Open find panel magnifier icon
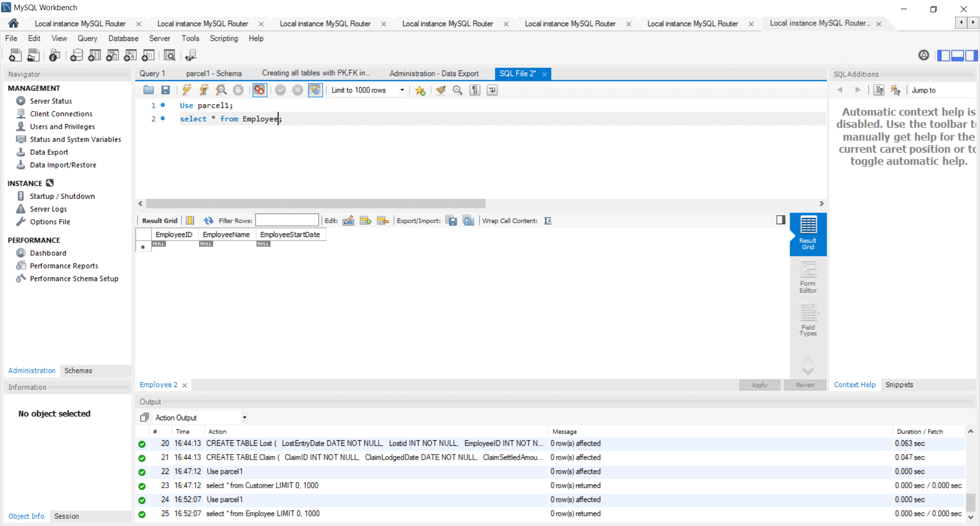This screenshot has width=980, height=526. [458, 90]
